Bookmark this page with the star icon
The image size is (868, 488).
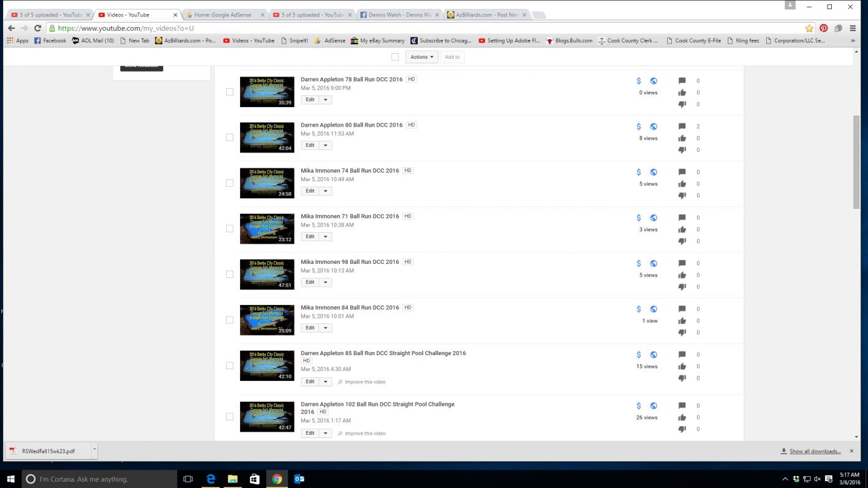[809, 28]
